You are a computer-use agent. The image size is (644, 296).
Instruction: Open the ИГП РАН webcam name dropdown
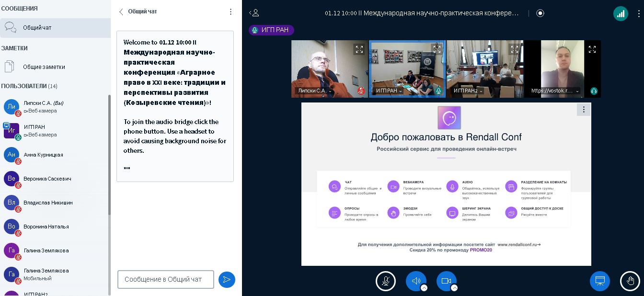point(389,91)
